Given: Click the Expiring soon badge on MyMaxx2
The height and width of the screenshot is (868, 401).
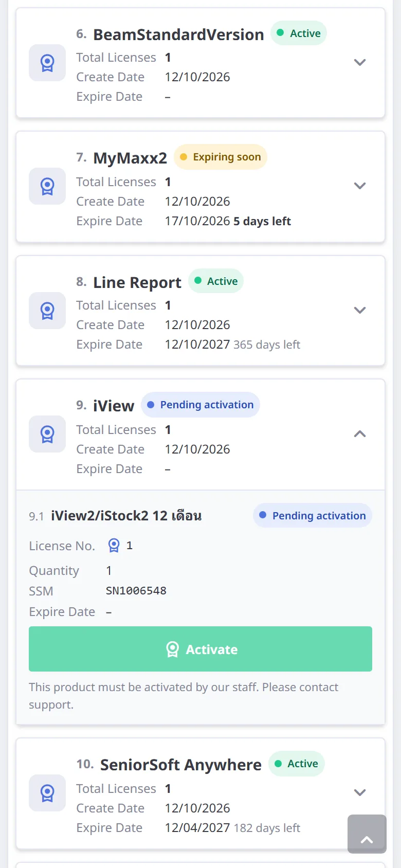Looking at the screenshot, I should click(x=221, y=157).
